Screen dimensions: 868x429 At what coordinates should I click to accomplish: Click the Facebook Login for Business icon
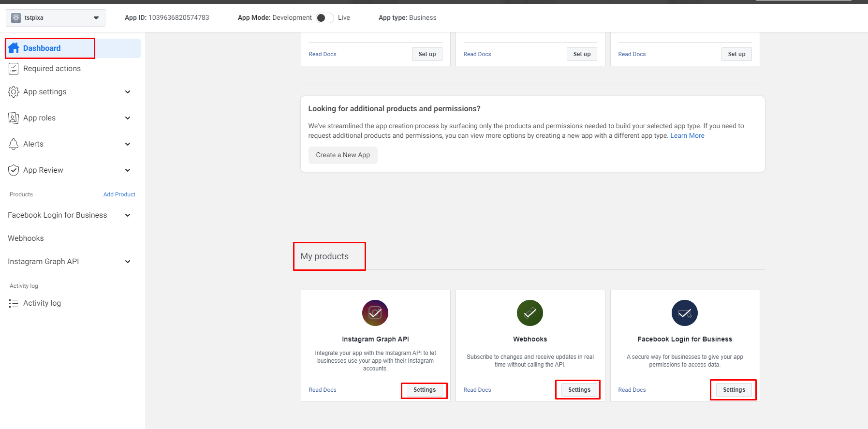[685, 313]
